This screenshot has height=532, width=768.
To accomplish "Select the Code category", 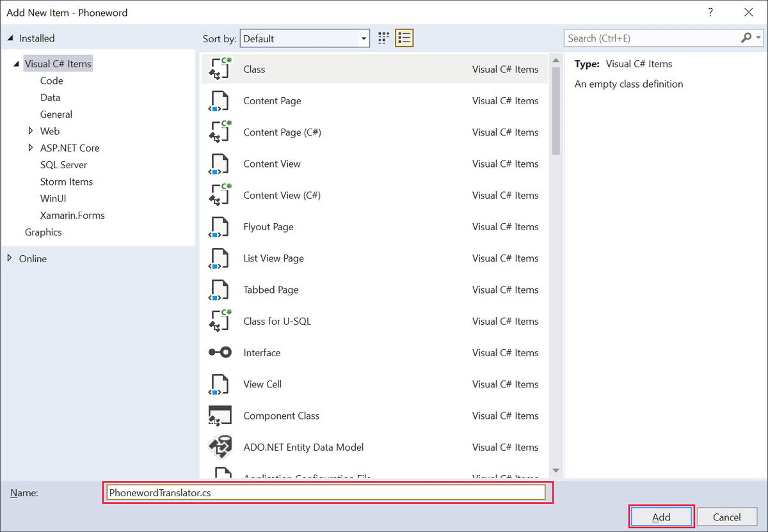I will coord(51,81).
